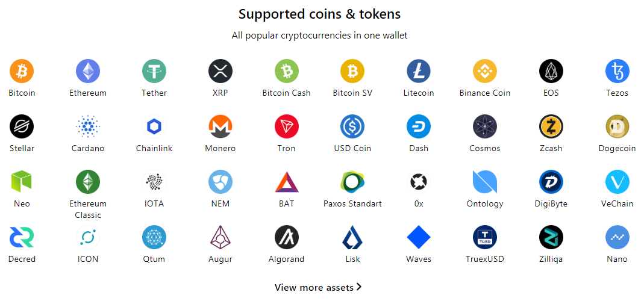Select the red Tron icon

tap(287, 126)
